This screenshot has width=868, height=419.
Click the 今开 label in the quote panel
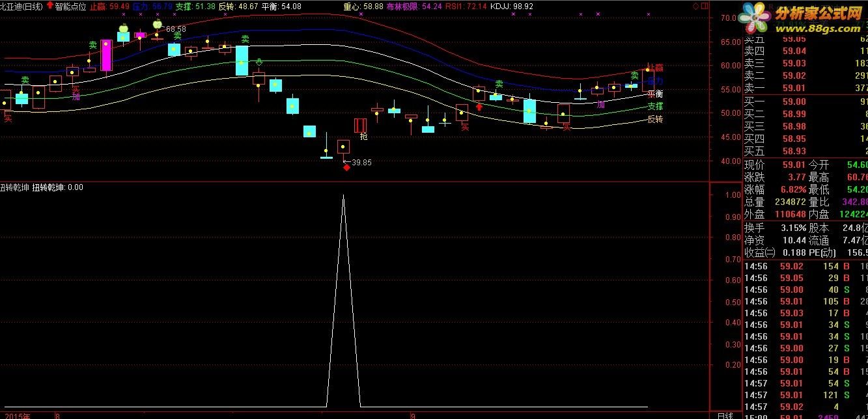click(x=819, y=165)
